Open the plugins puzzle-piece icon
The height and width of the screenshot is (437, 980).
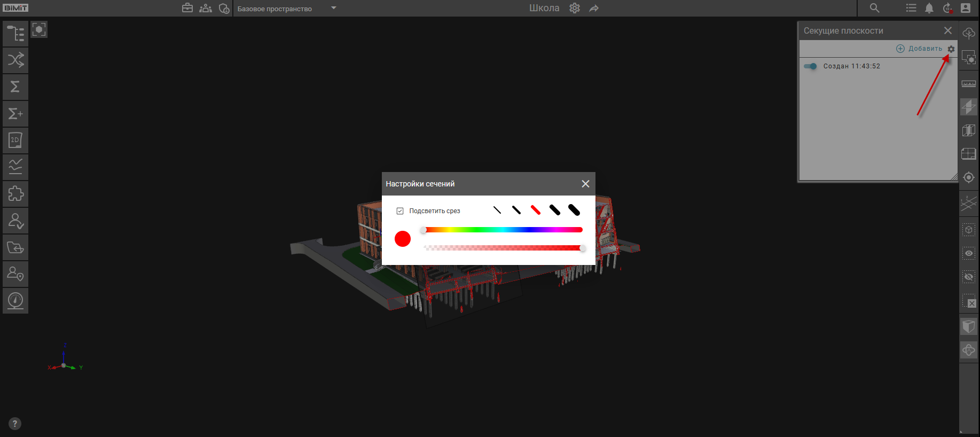pos(15,193)
